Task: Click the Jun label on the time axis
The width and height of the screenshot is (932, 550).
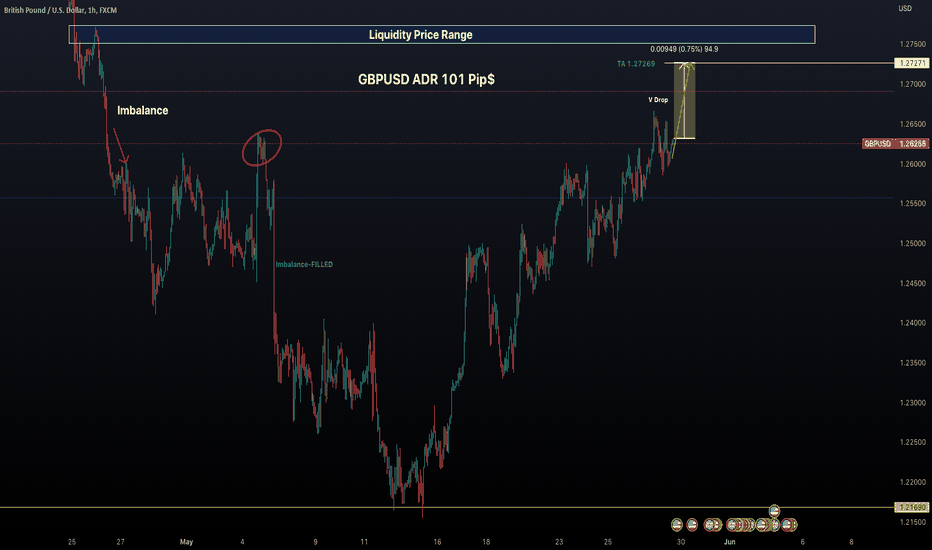Action: coord(729,542)
